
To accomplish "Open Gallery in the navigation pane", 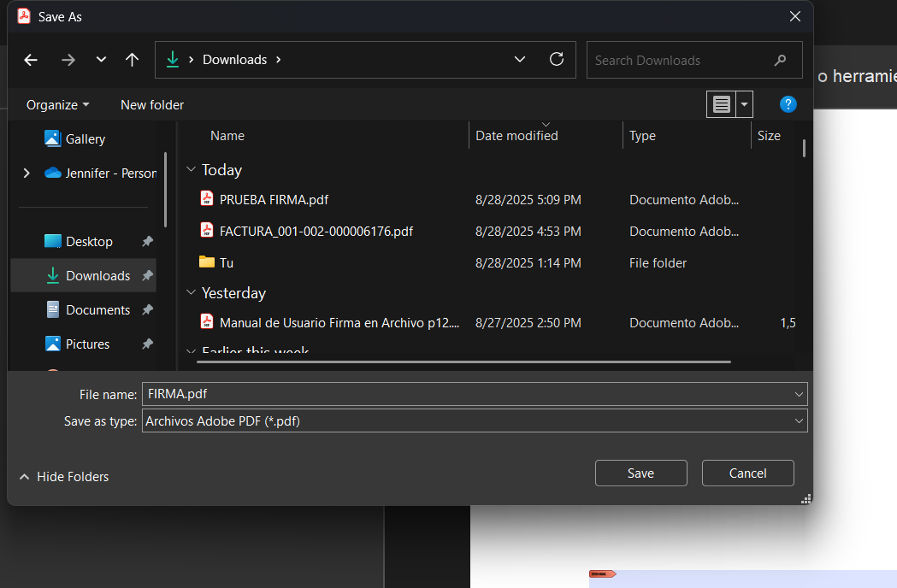I will [86, 139].
